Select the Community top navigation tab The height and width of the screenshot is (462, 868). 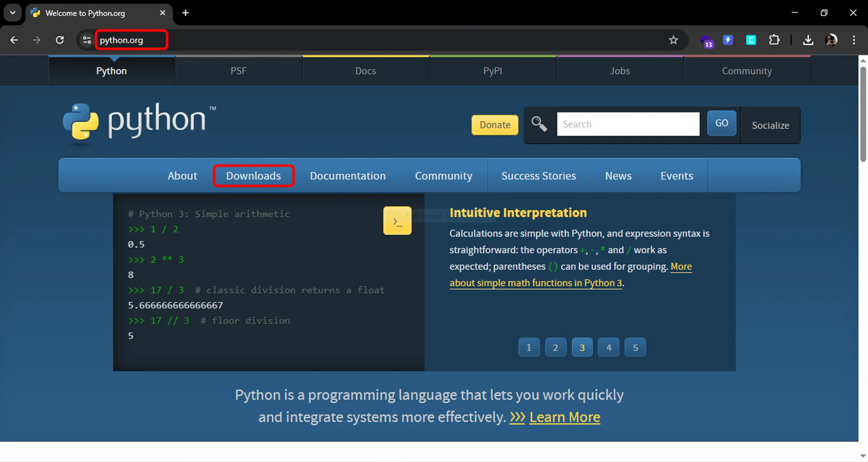click(747, 70)
